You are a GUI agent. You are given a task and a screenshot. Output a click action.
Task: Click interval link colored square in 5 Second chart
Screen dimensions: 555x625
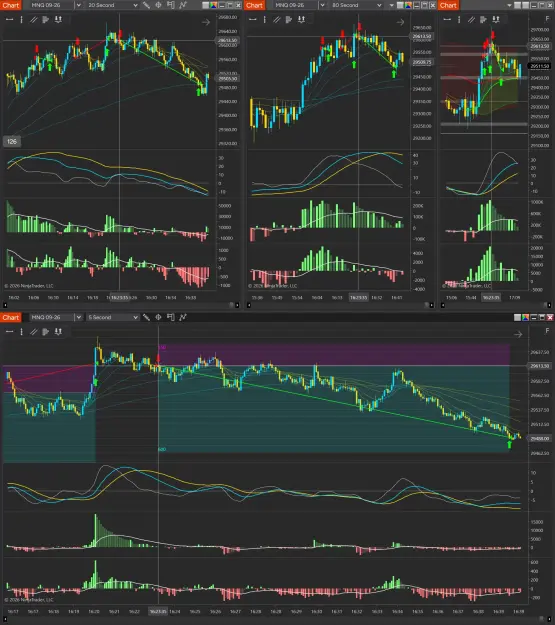[x=525, y=317]
